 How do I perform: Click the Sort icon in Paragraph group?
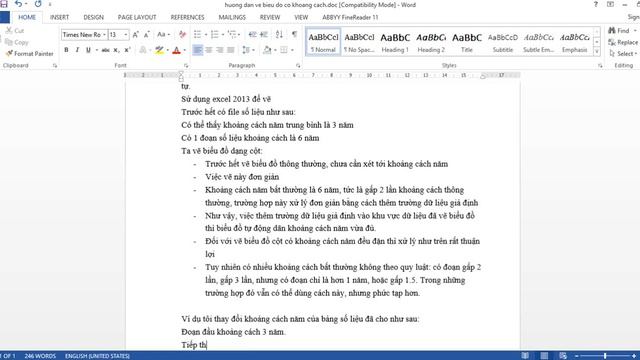[x=279, y=35]
